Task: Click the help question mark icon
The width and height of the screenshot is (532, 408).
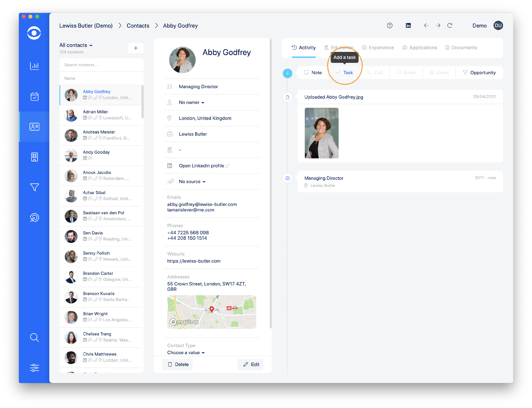Action: [390, 25]
